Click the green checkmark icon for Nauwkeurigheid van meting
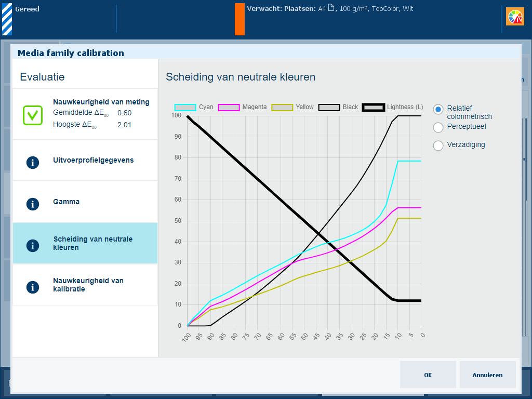Viewport: 532px width, 399px height. click(x=33, y=115)
